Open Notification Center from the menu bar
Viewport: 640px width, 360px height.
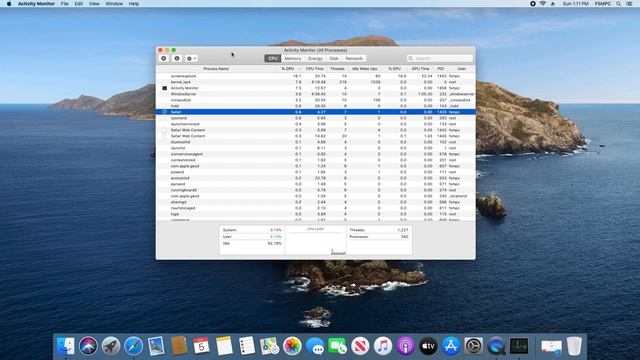coord(629,4)
